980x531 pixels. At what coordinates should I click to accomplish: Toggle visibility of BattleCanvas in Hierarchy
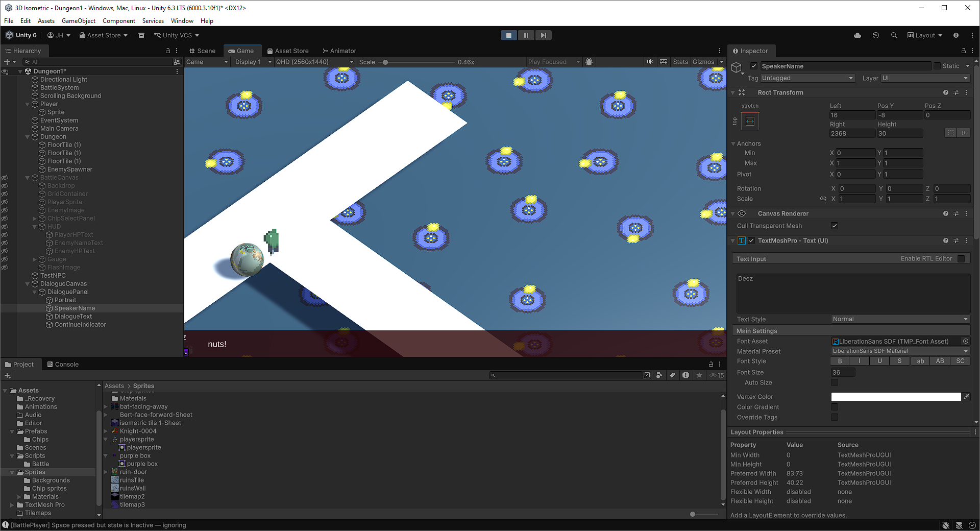(5, 178)
